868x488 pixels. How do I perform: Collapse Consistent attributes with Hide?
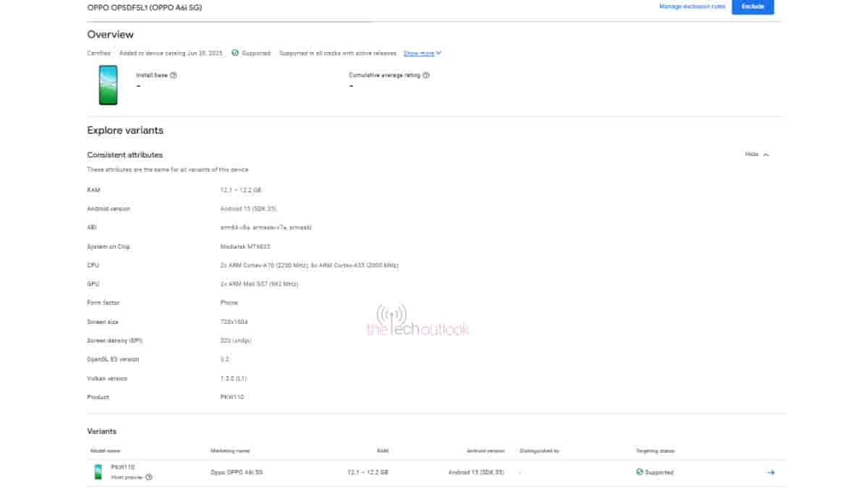tap(752, 155)
